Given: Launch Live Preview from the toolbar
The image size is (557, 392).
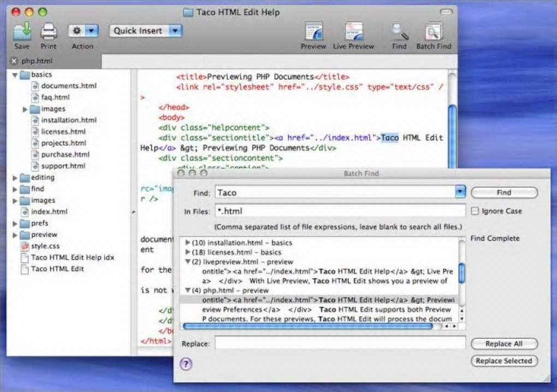Looking at the screenshot, I should coord(353,32).
